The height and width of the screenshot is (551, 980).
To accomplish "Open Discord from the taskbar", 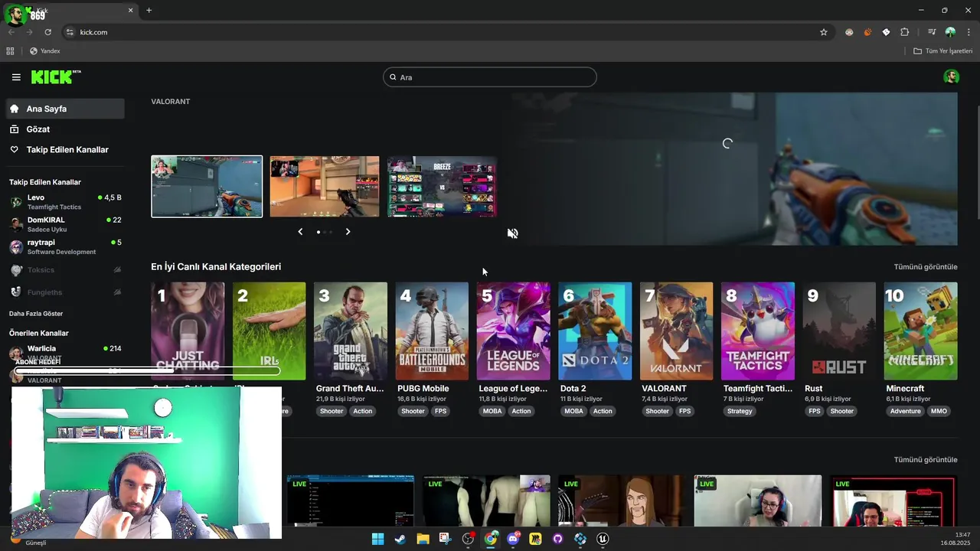I will (x=513, y=539).
